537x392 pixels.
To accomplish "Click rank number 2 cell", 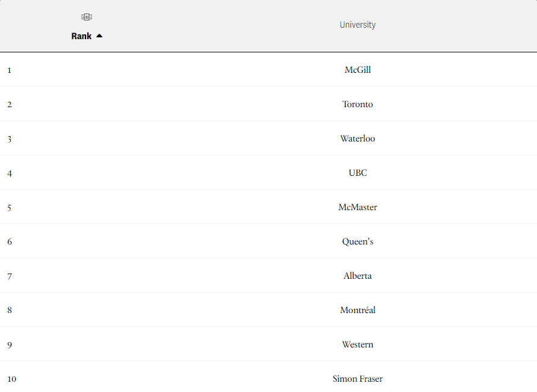I will point(10,105).
